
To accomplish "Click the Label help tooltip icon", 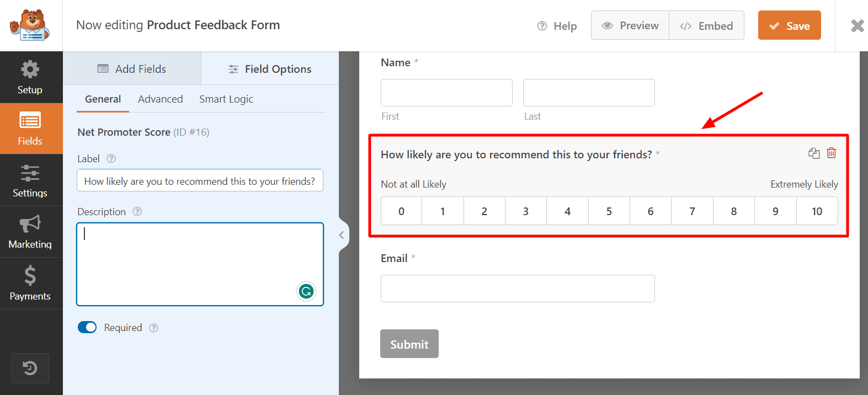I will click(111, 158).
